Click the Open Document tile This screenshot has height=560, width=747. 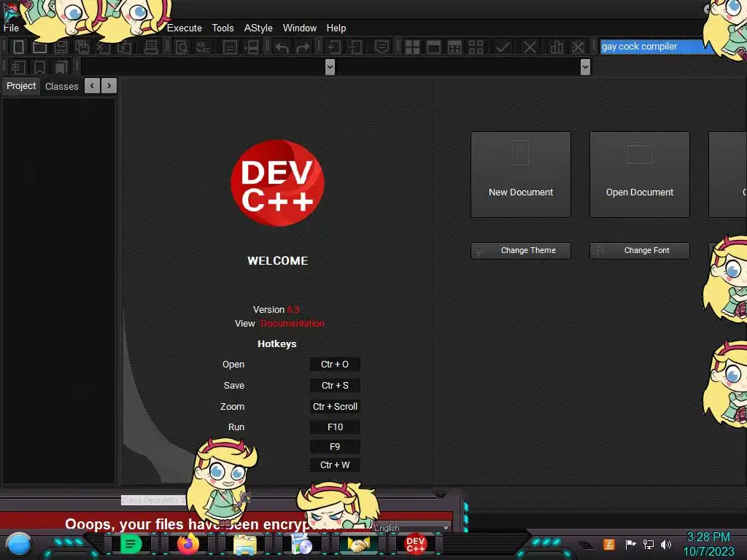tap(639, 175)
